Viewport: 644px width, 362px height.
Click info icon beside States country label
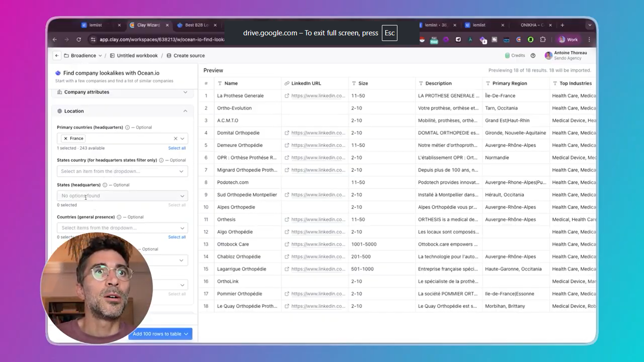coord(161,160)
